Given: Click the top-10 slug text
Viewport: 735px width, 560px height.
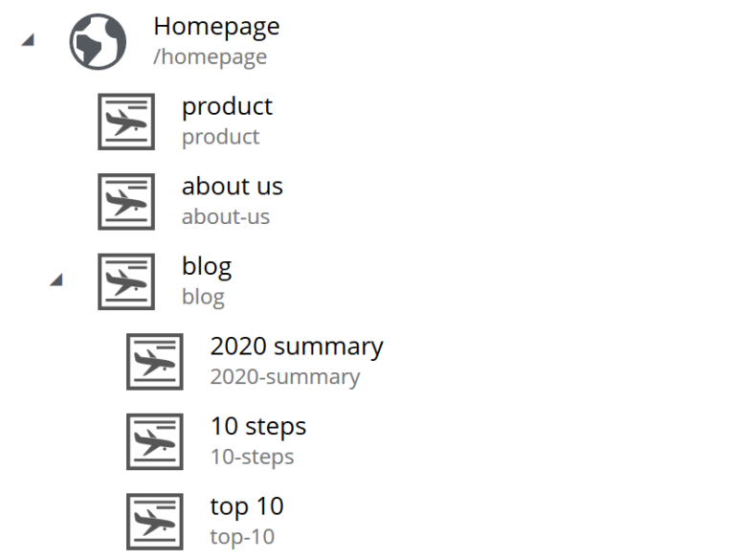Looking at the screenshot, I should (242, 537).
